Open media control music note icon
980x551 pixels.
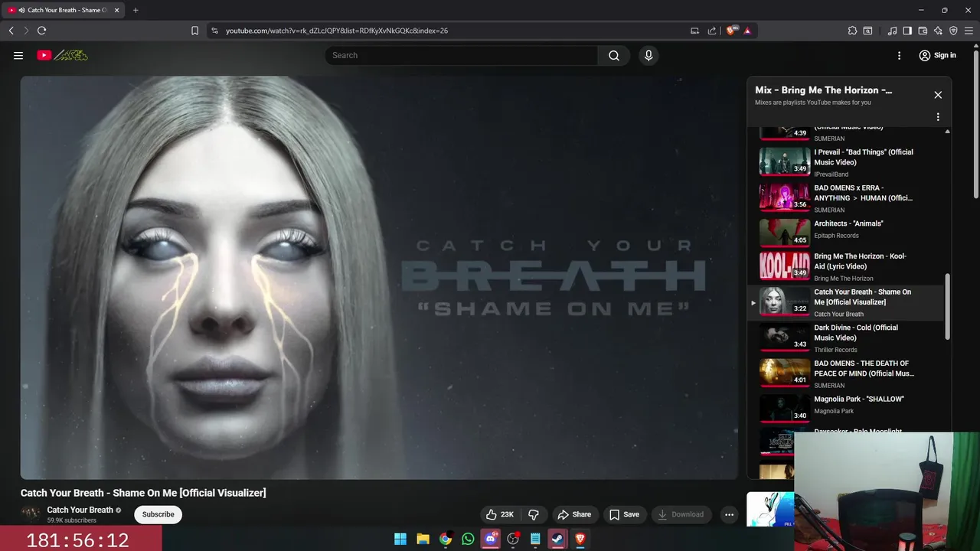point(892,31)
